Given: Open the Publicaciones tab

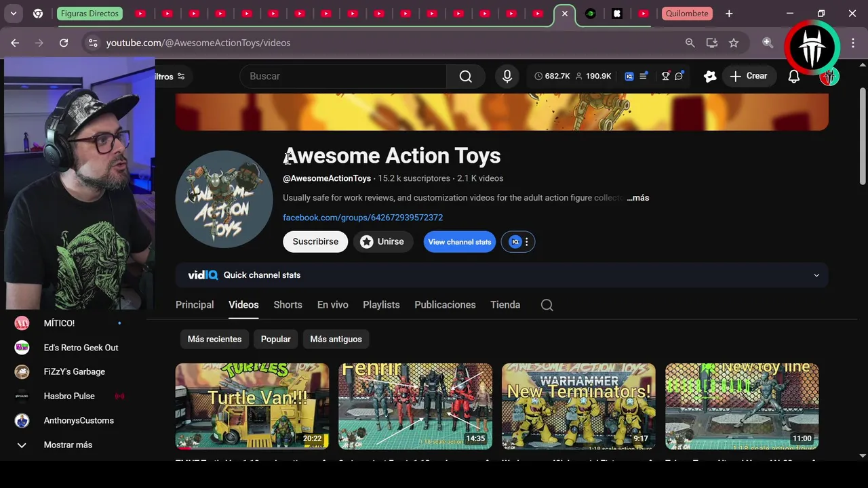Looking at the screenshot, I should click(445, 305).
